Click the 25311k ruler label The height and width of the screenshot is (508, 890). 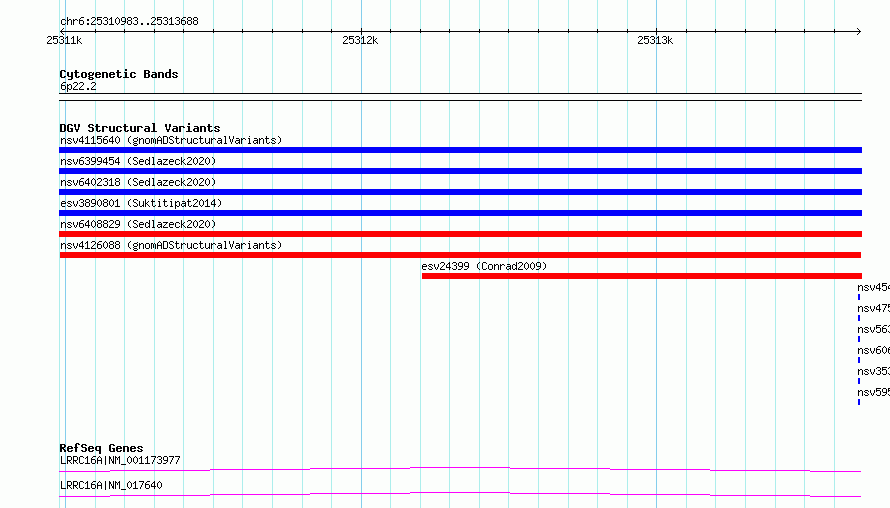pyautogui.click(x=64, y=40)
